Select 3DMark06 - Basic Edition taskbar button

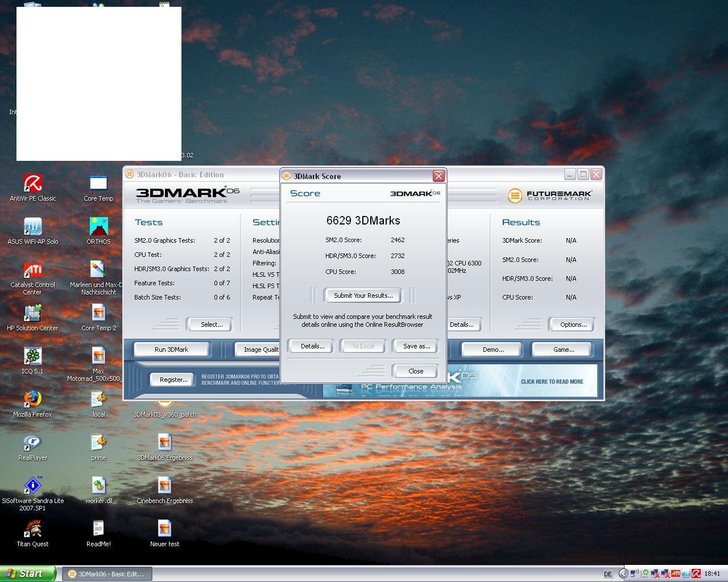click(106, 574)
